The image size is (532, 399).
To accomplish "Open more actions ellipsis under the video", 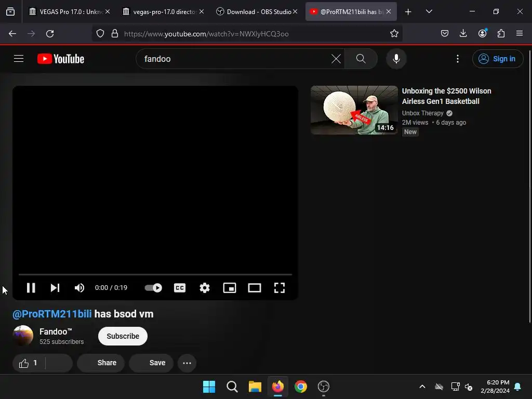I will tap(187, 363).
